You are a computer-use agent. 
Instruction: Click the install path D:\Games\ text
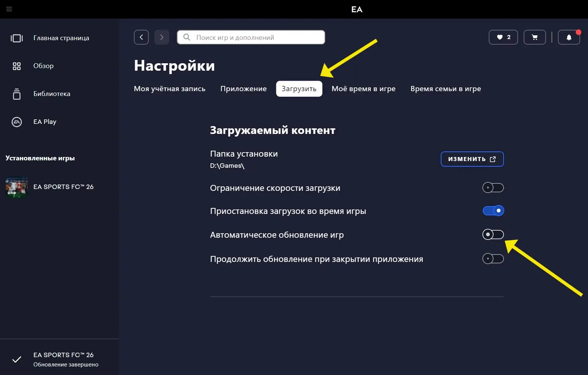click(x=227, y=166)
